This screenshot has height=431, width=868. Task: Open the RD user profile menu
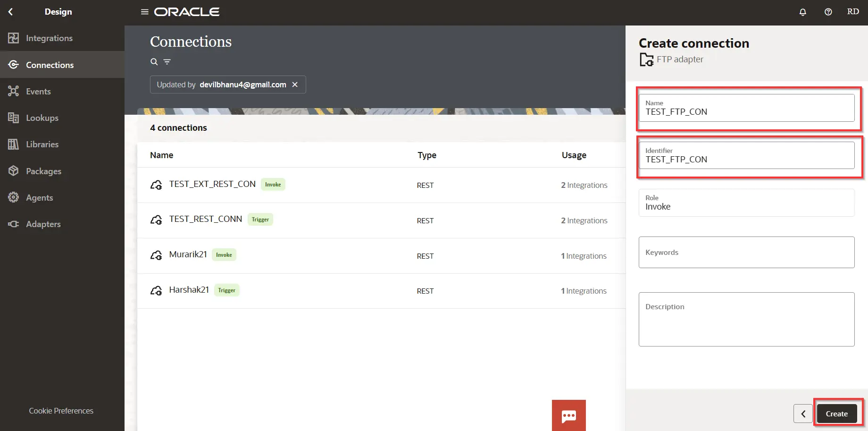coord(852,12)
